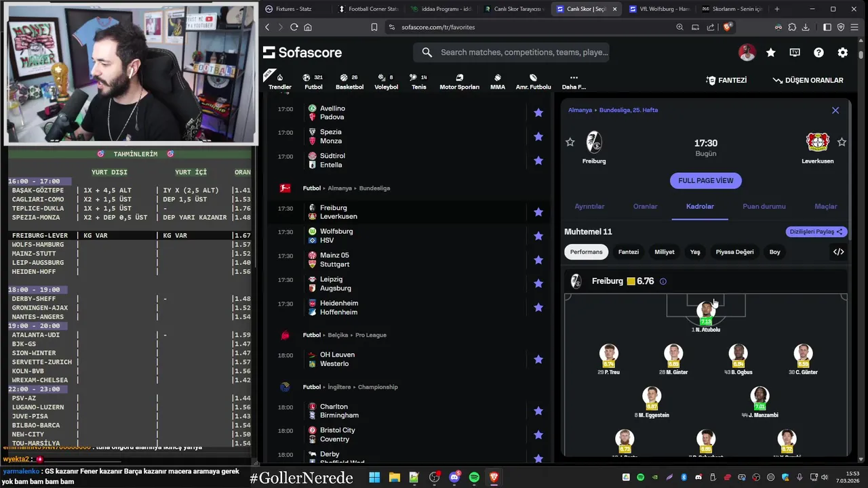Unfavorite Wolfsburg vs HSV match star

point(538,236)
